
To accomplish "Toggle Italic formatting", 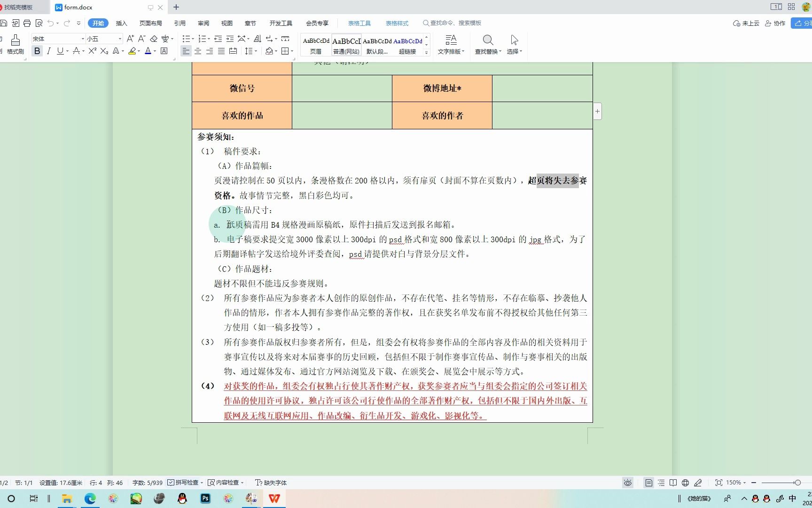I will click(48, 51).
